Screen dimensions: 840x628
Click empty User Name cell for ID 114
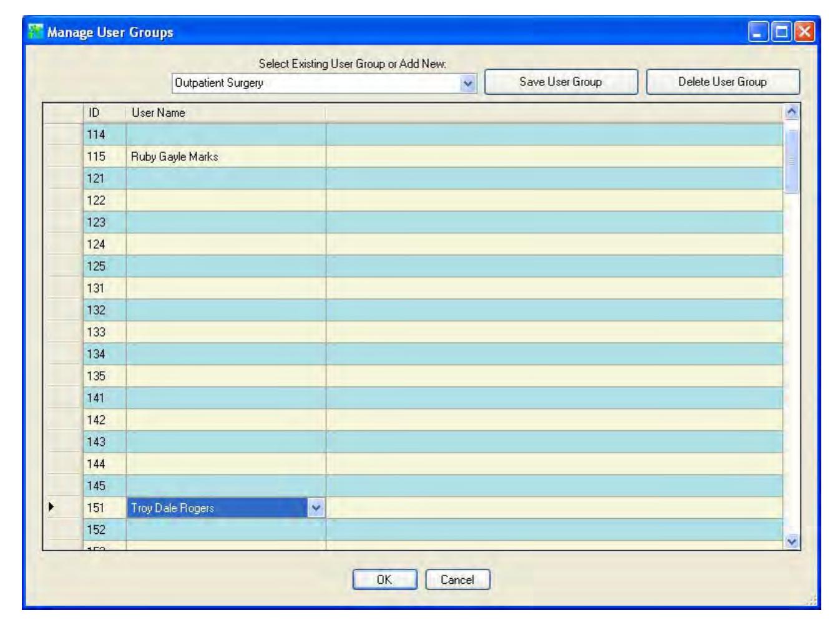point(226,135)
